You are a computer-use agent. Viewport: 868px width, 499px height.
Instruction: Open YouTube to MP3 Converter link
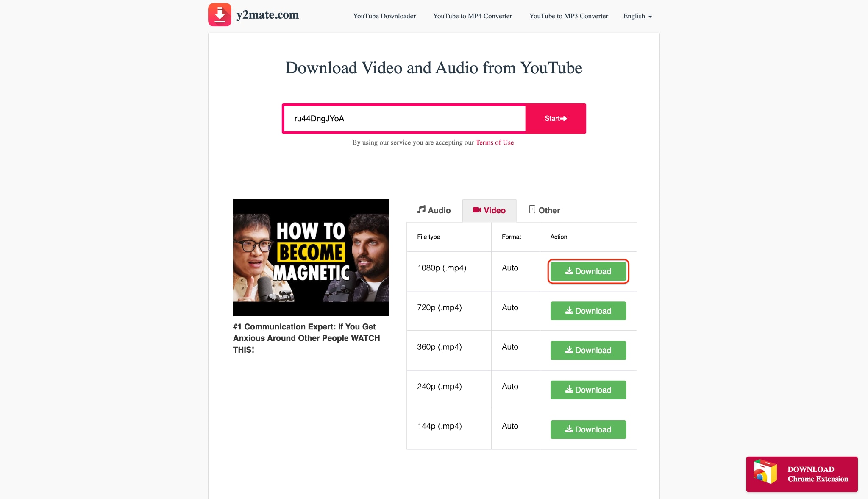569,16
